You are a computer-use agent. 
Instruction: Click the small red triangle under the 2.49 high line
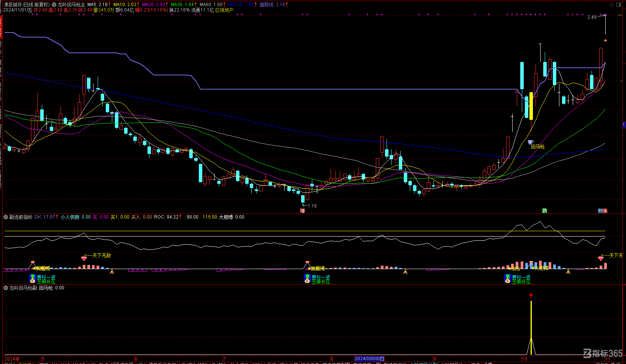[x=605, y=40]
